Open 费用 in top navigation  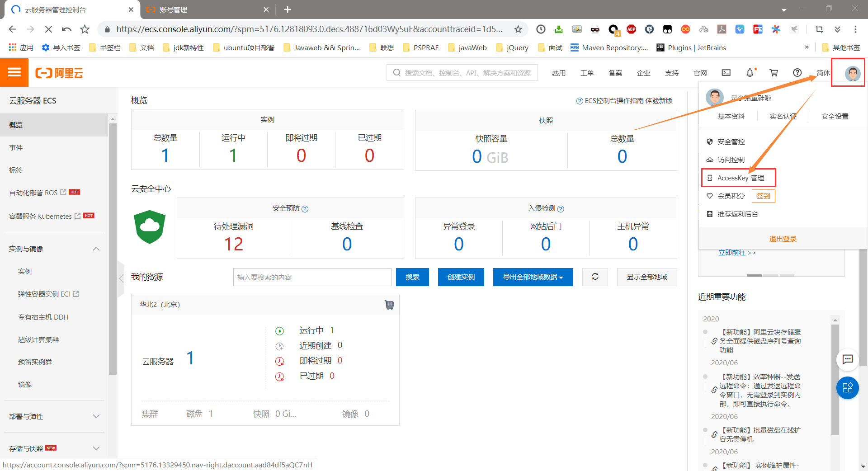click(x=559, y=73)
